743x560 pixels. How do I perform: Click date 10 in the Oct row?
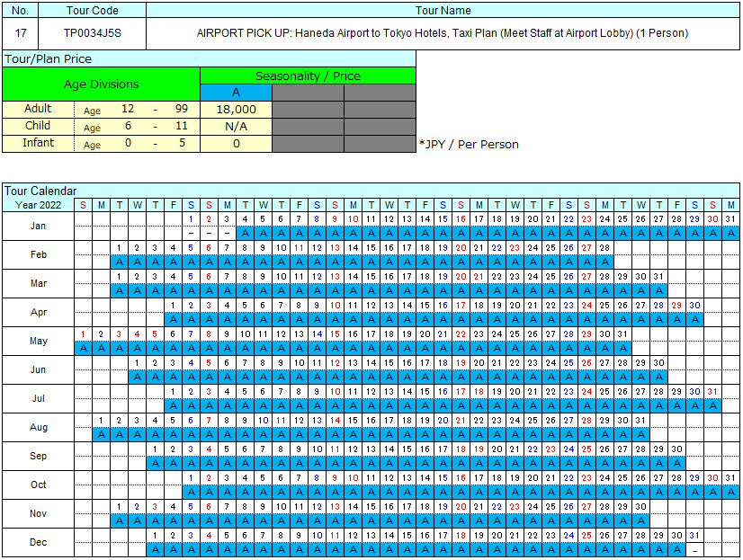tap(353, 478)
